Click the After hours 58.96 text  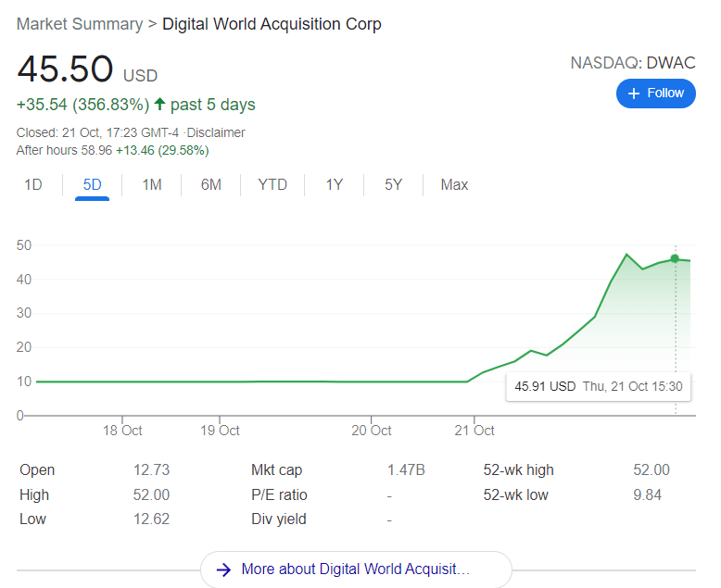coord(64,150)
